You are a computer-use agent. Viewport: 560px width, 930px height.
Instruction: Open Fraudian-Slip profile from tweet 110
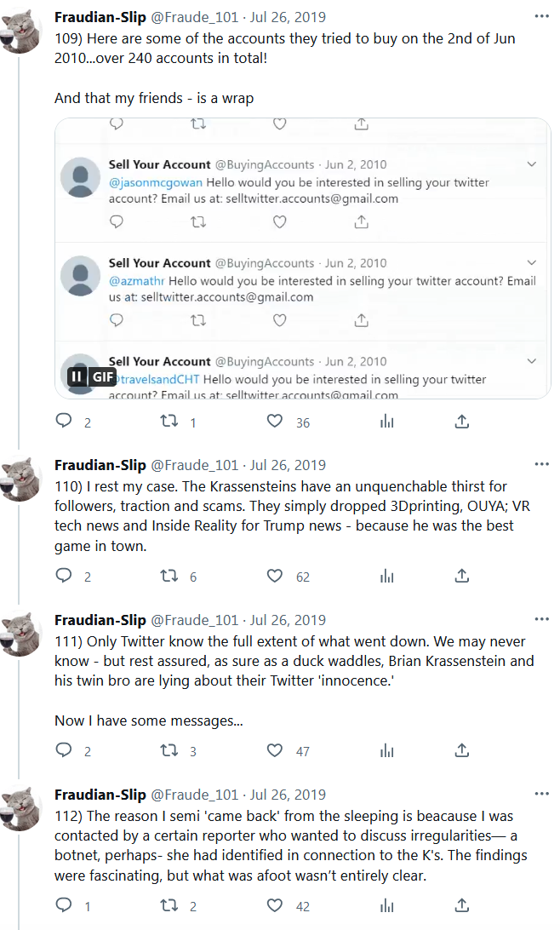(x=100, y=465)
